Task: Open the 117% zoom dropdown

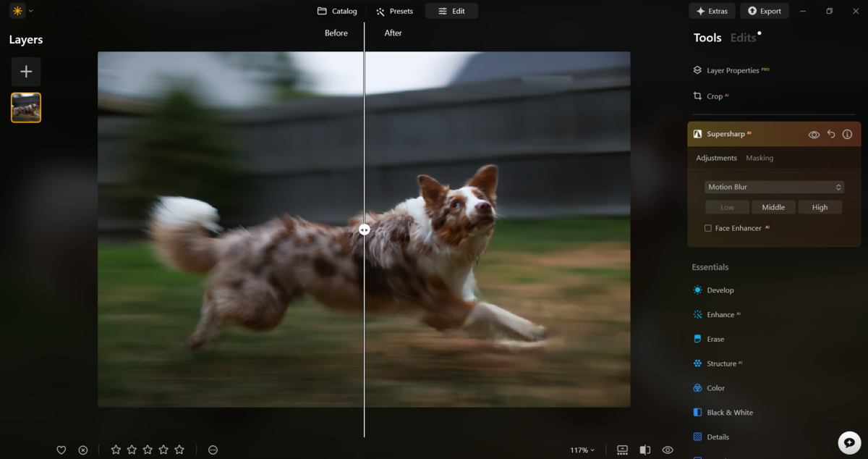Action: [x=582, y=450]
